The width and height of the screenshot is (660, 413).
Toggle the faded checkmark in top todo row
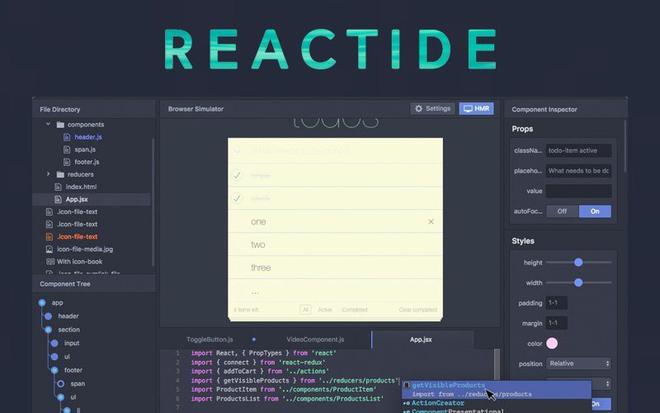(237, 150)
